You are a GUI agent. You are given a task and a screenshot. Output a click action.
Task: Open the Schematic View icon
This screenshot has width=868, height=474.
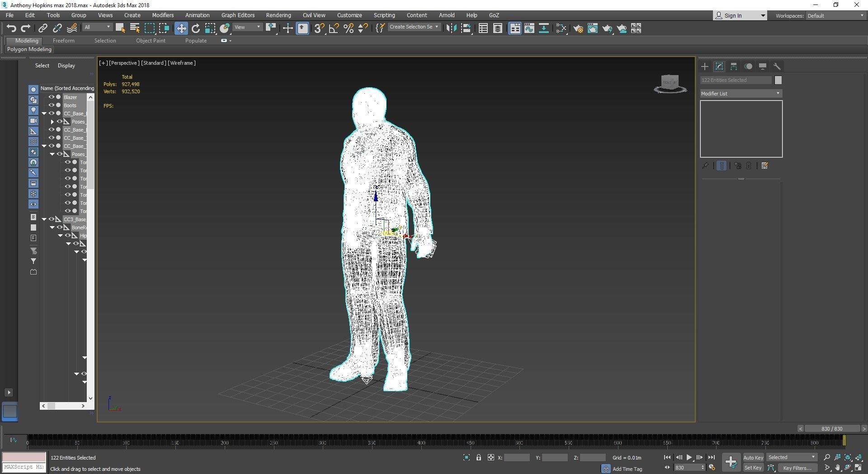point(544,28)
